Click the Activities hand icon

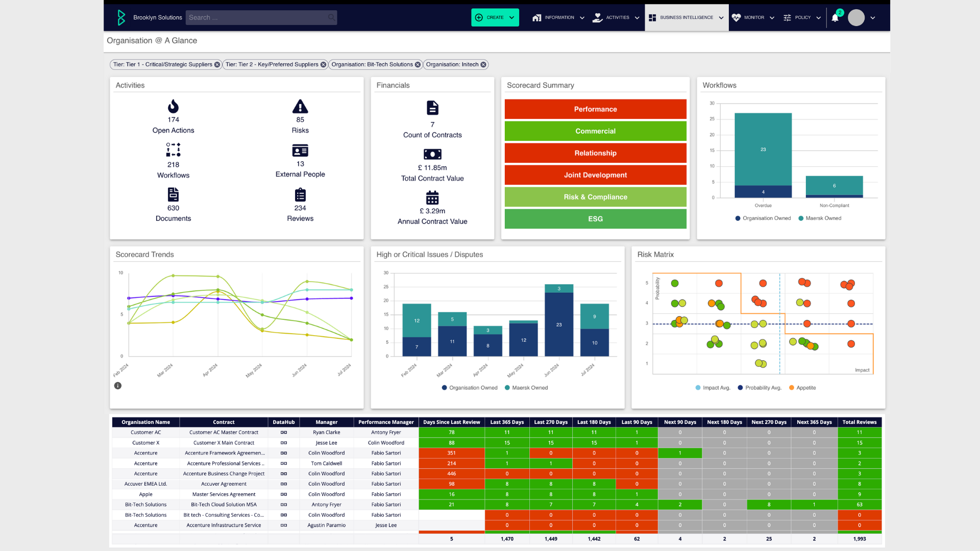597,18
